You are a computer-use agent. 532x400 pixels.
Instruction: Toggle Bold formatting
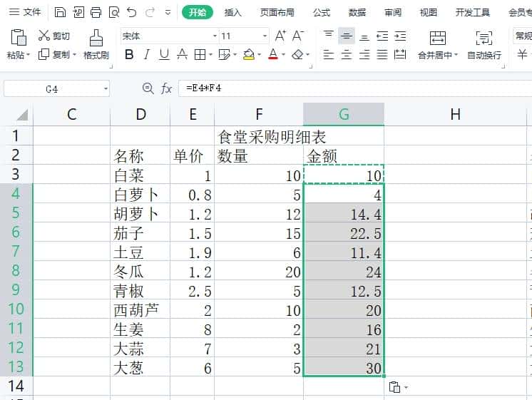tap(129, 54)
